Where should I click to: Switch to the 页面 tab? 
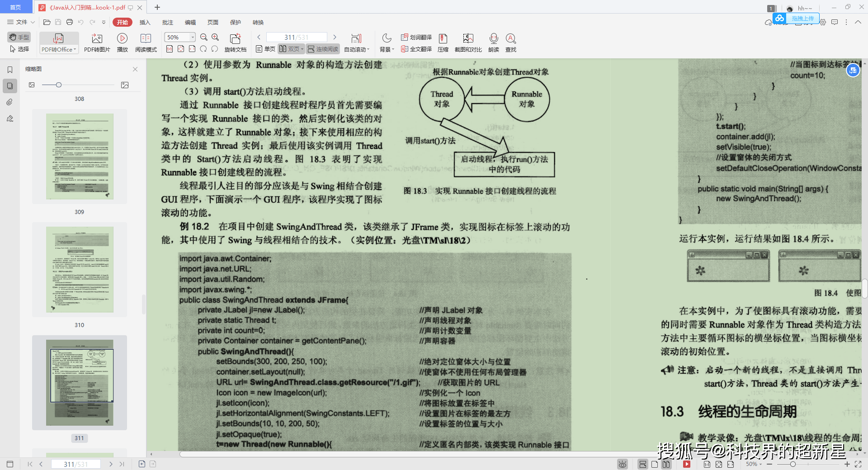tap(213, 22)
